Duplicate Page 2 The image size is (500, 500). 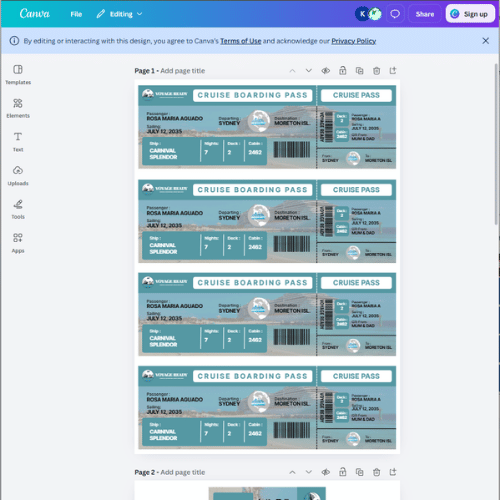click(x=359, y=472)
